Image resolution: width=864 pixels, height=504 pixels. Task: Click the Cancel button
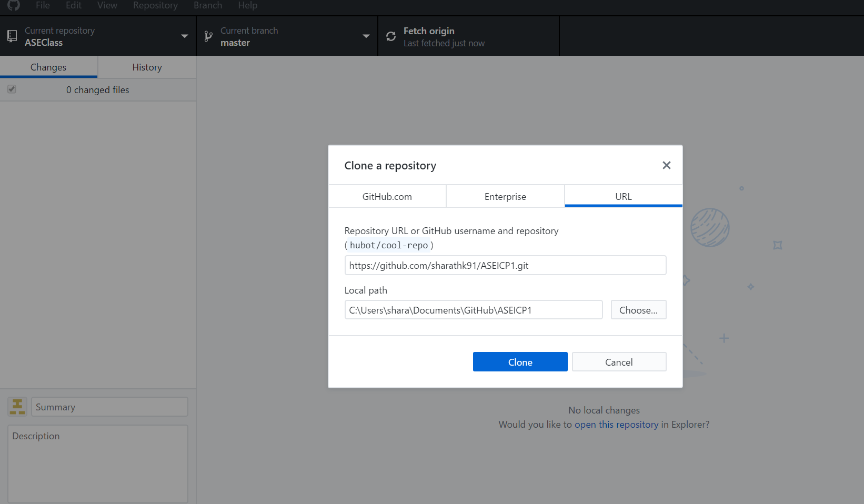(619, 362)
